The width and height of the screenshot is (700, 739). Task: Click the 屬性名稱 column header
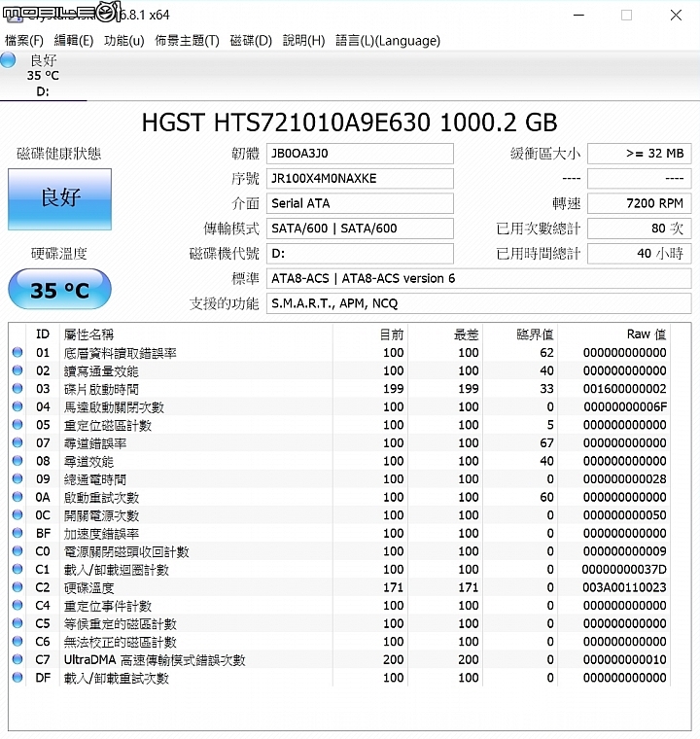click(x=196, y=334)
